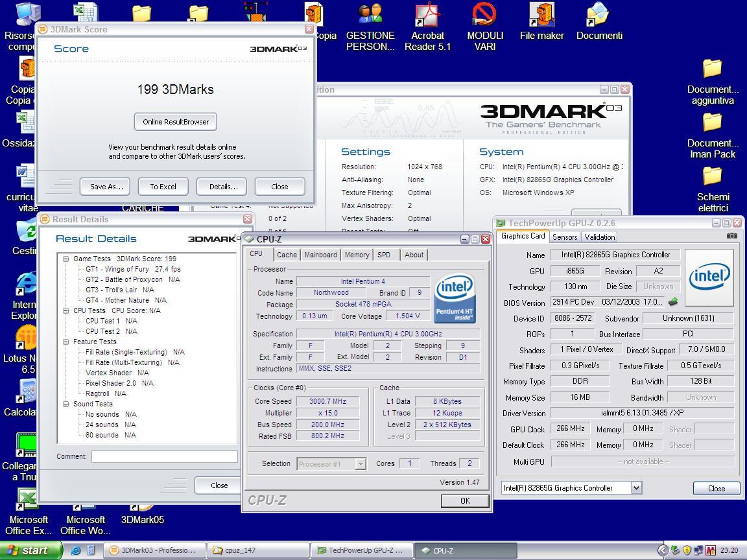Open the GESTIONE PERSON... desktop icon
Screen dimensions: 747x560
(370, 27)
